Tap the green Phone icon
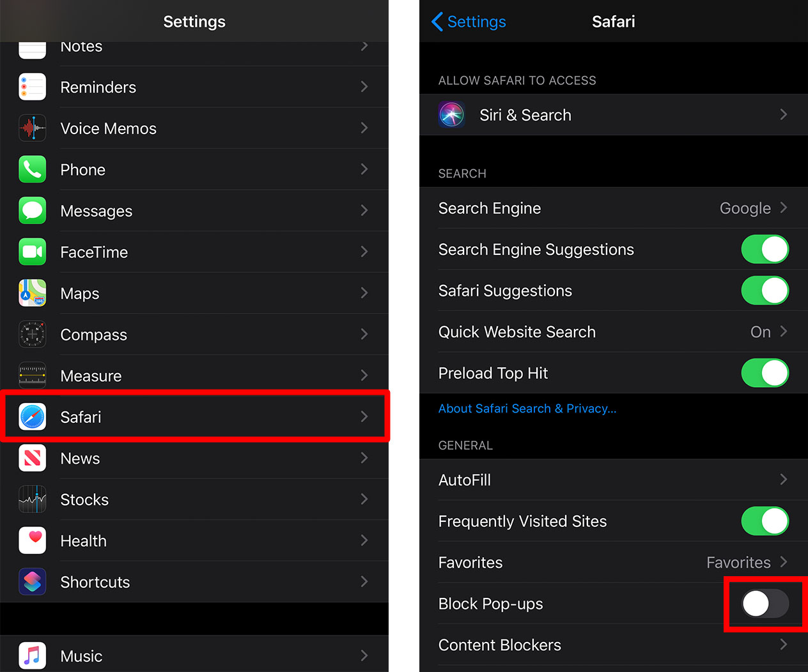Viewport: 808px width, 672px height. 33,170
